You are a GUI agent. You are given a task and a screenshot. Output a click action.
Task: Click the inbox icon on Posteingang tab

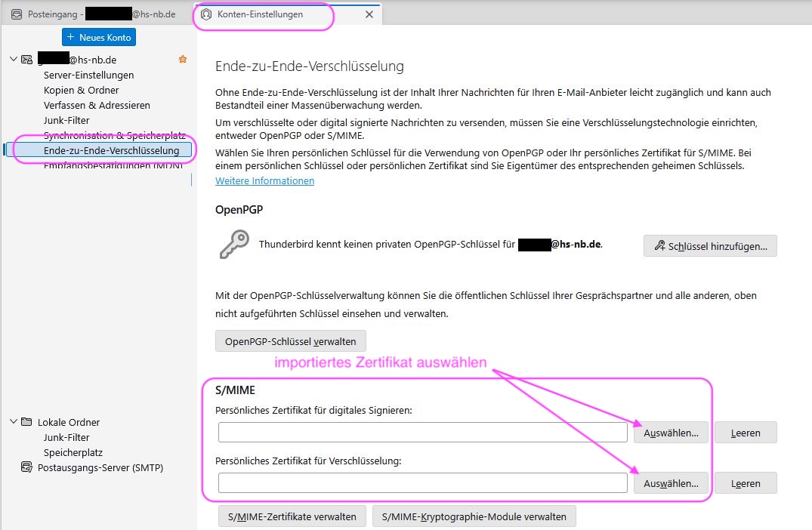(17, 14)
